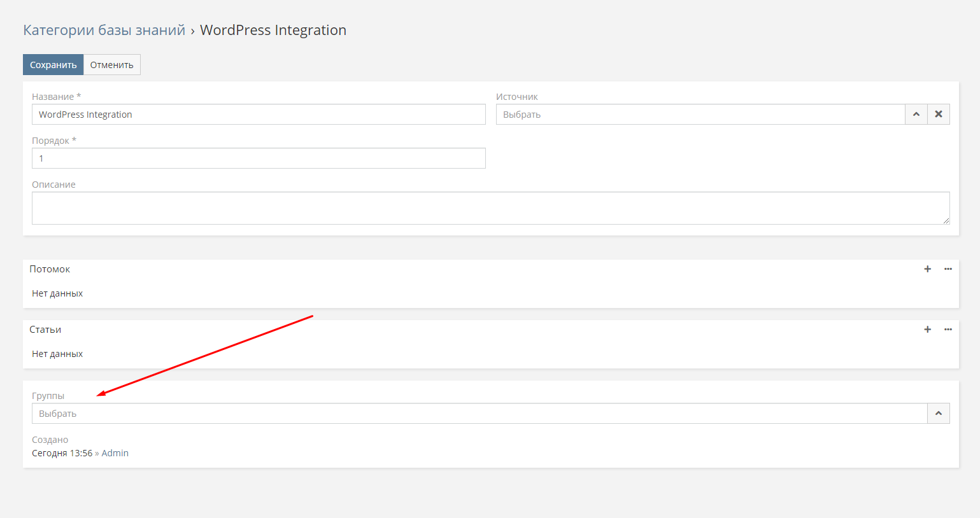Open the Admin user link under Создано
Image resolution: width=980 pixels, height=518 pixels.
115,453
